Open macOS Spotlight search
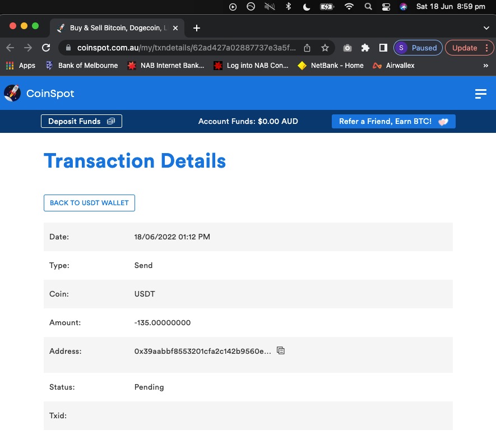This screenshot has height=448, width=496. click(x=368, y=7)
